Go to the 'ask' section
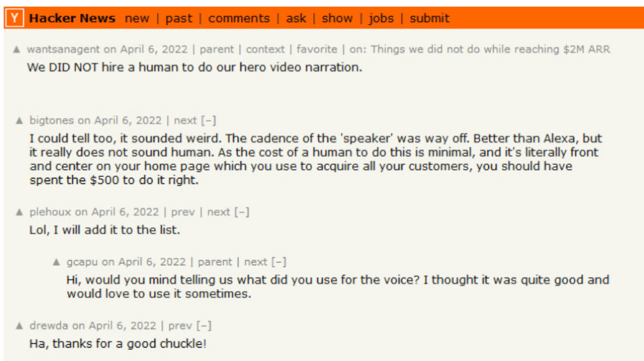This screenshot has height=361, width=644. point(296,18)
